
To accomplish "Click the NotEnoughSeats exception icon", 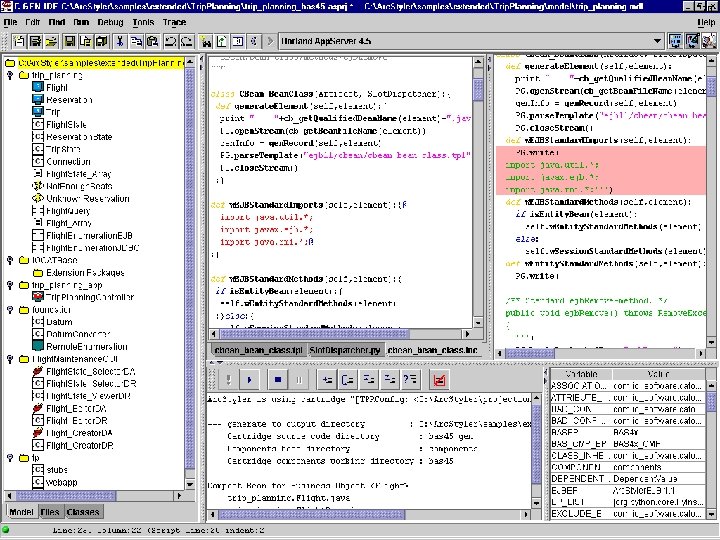I will [37, 186].
